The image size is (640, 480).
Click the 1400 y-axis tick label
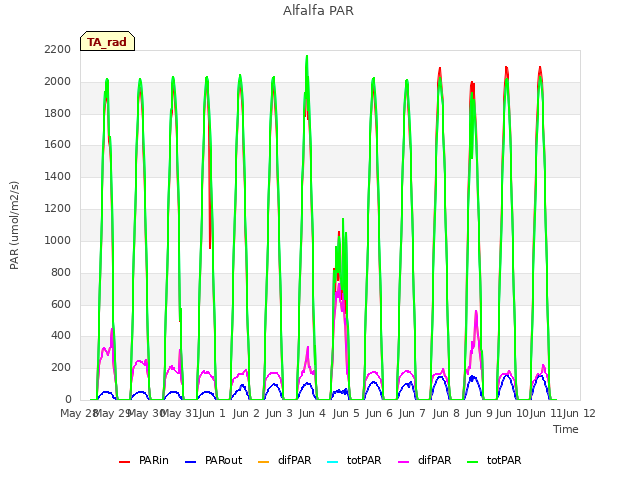point(58,176)
